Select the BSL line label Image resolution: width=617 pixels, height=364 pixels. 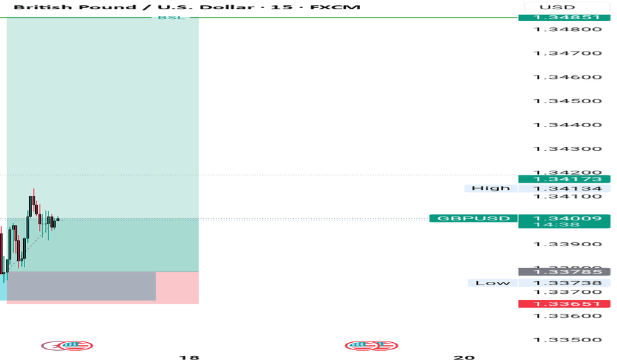[171, 17]
